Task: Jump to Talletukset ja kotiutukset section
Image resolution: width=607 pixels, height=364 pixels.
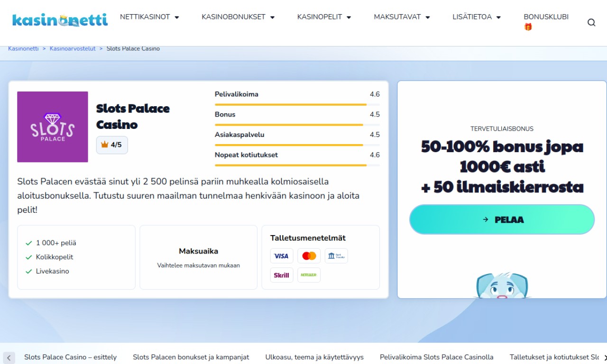Action: pyautogui.click(x=554, y=357)
